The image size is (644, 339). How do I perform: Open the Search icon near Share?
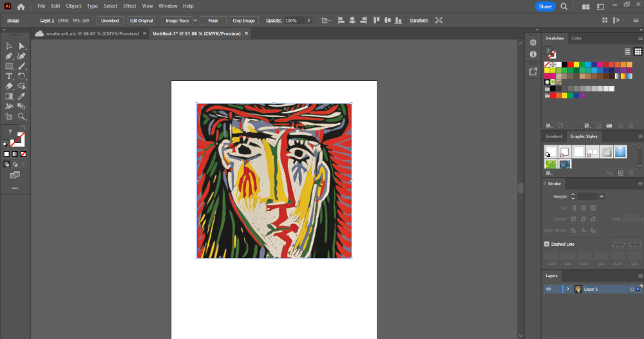pyautogui.click(x=564, y=6)
